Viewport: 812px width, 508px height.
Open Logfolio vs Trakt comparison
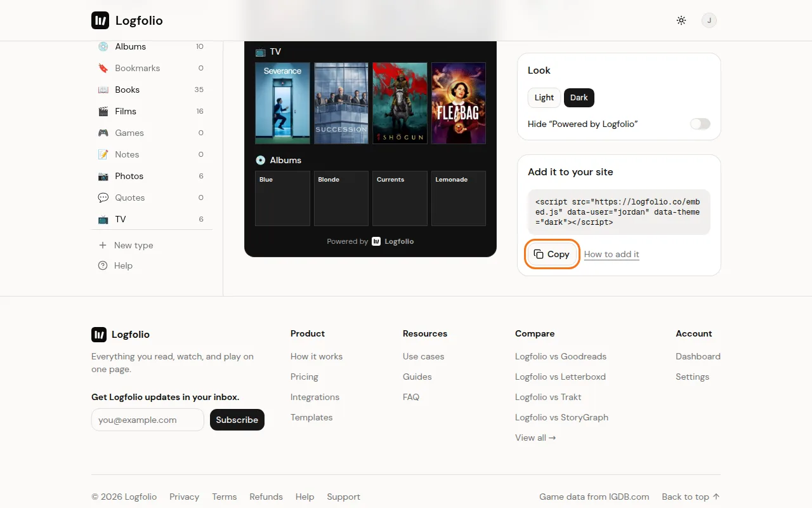[548, 397]
